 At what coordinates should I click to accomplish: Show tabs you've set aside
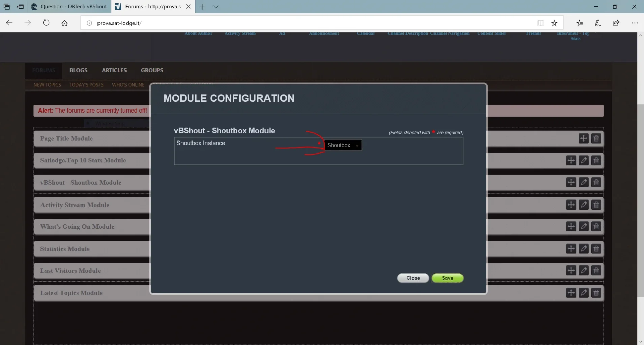pyautogui.click(x=7, y=7)
